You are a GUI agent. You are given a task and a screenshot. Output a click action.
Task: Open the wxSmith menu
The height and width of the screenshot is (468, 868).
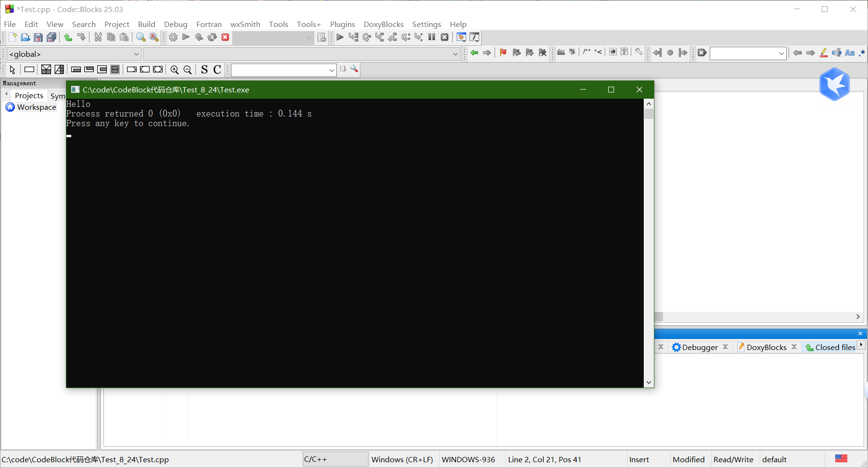tap(245, 24)
